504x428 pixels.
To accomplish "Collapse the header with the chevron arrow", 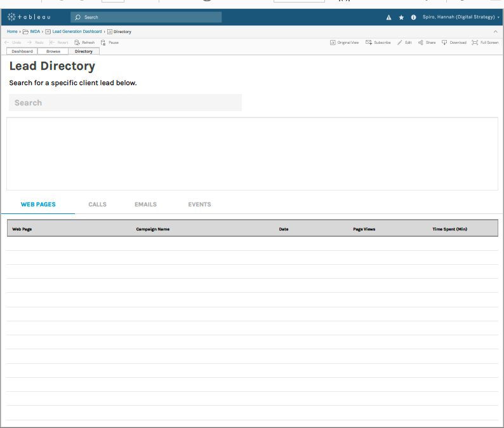I will coord(495,32).
